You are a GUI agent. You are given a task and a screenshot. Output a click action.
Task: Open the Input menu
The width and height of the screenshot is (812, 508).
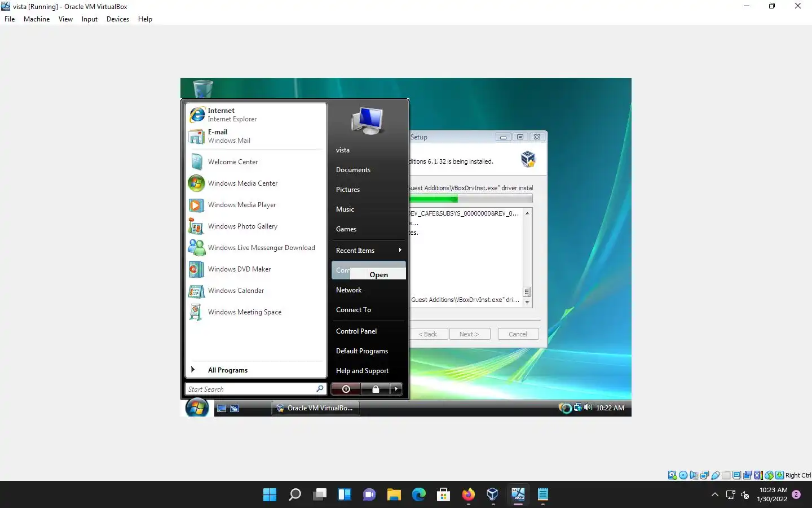[x=90, y=19]
